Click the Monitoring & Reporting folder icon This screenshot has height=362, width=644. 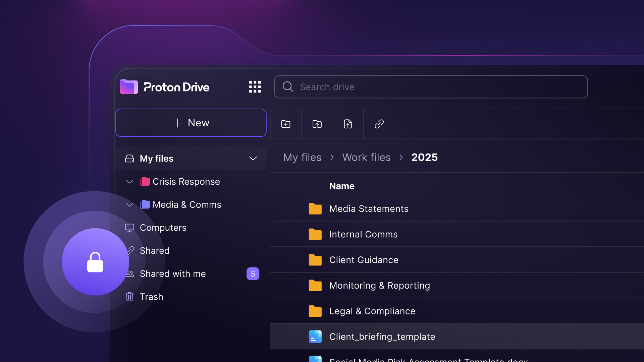click(x=315, y=286)
